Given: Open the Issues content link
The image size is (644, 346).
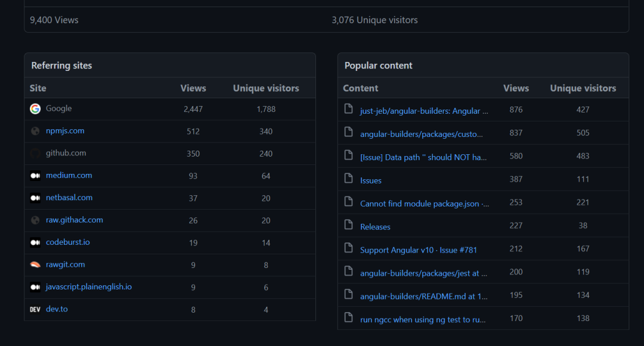Looking at the screenshot, I should pyautogui.click(x=371, y=181).
